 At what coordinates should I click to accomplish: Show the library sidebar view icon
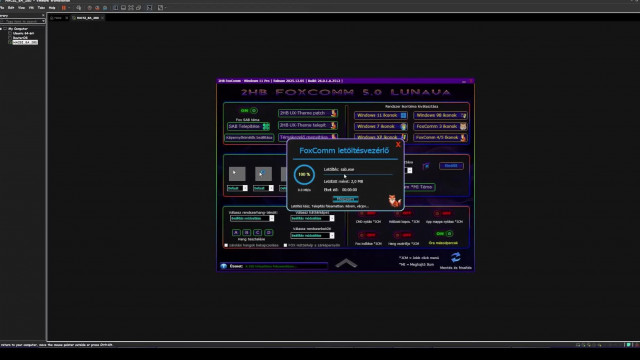coord(116,8)
